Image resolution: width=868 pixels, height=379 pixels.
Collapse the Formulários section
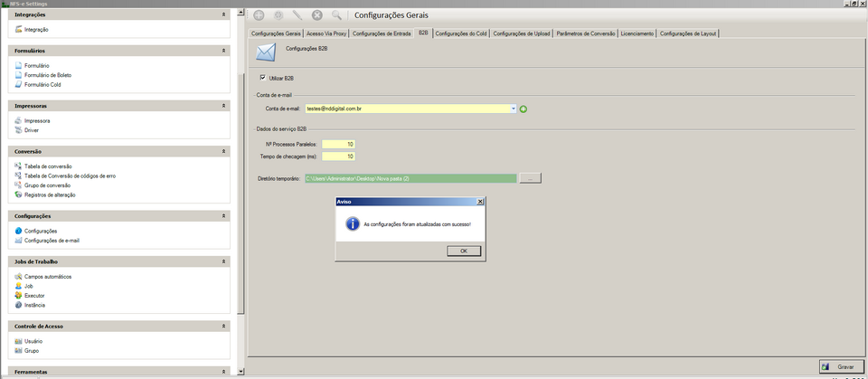click(223, 51)
